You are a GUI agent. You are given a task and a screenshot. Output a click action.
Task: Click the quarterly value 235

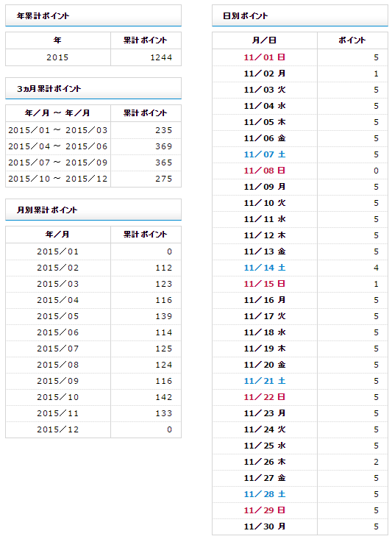pyautogui.click(x=164, y=130)
